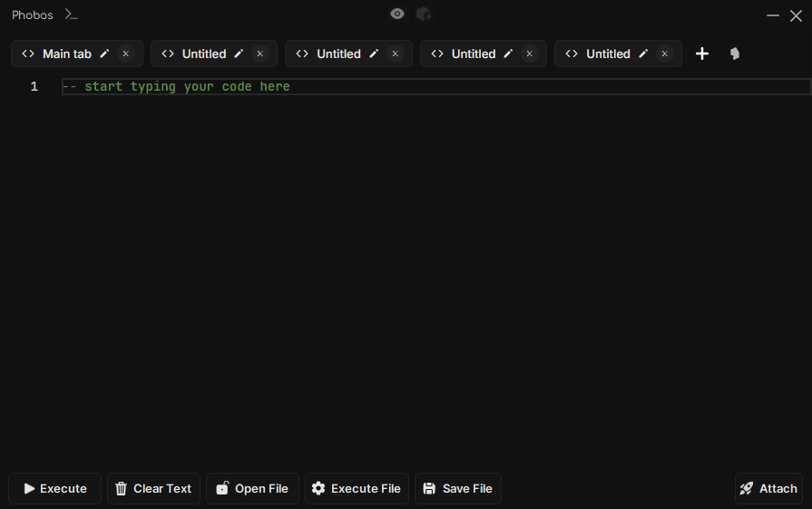Click the pencil icon on the first Untitled tab
This screenshot has height=509, width=812.
pos(239,54)
